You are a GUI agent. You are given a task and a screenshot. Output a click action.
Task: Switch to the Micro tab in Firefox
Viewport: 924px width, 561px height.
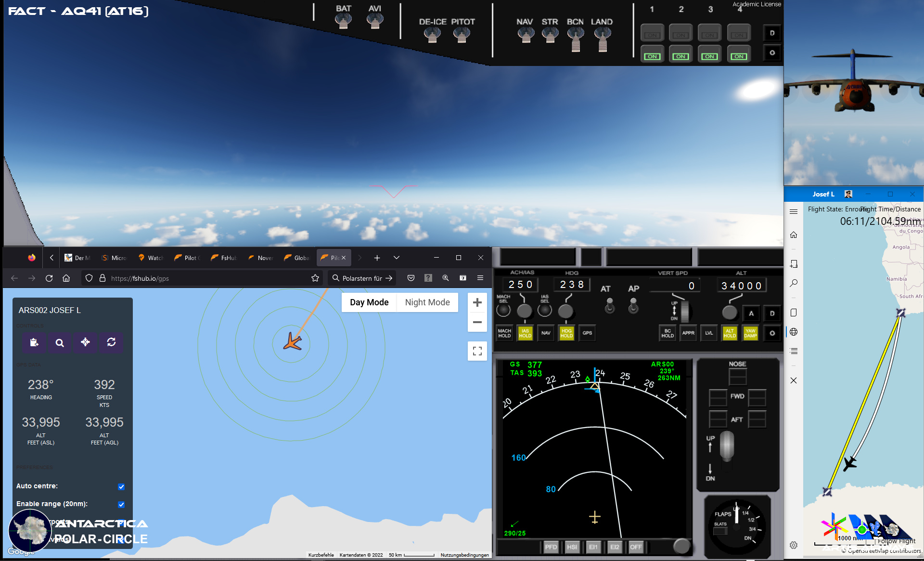click(x=114, y=258)
